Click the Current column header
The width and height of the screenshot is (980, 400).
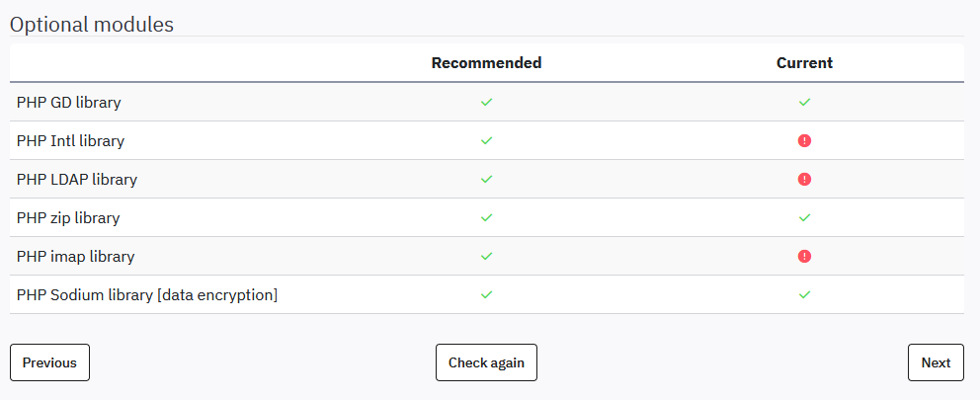click(x=804, y=62)
